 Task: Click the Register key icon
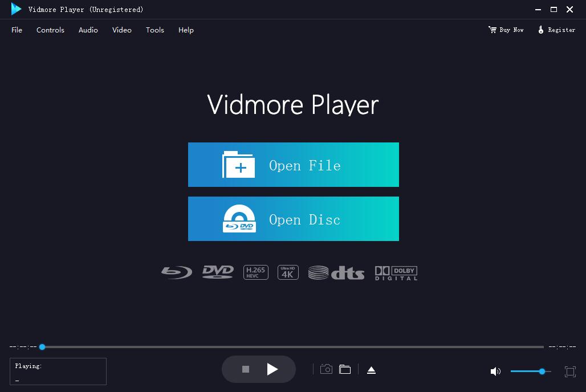click(x=540, y=30)
